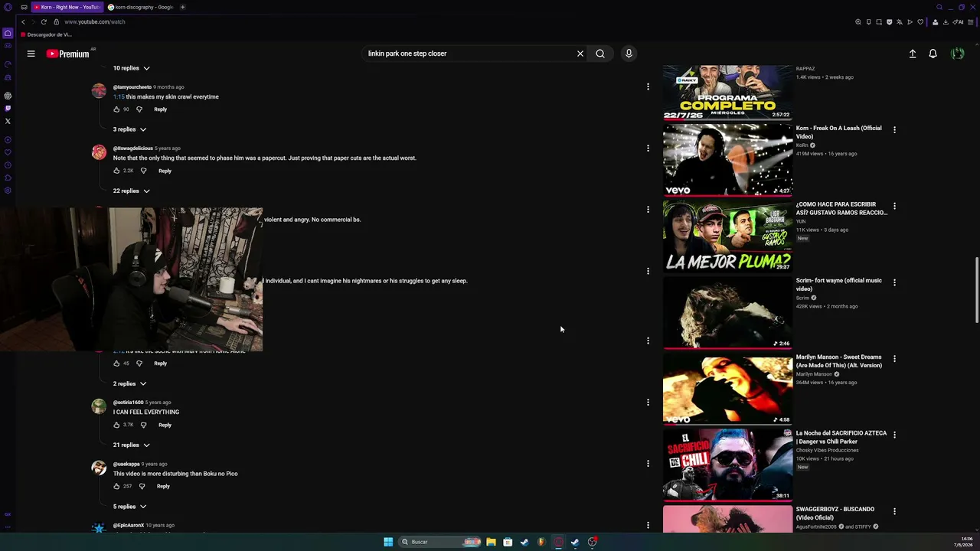Reply to the 'Boku no Pico' comment

(163, 486)
